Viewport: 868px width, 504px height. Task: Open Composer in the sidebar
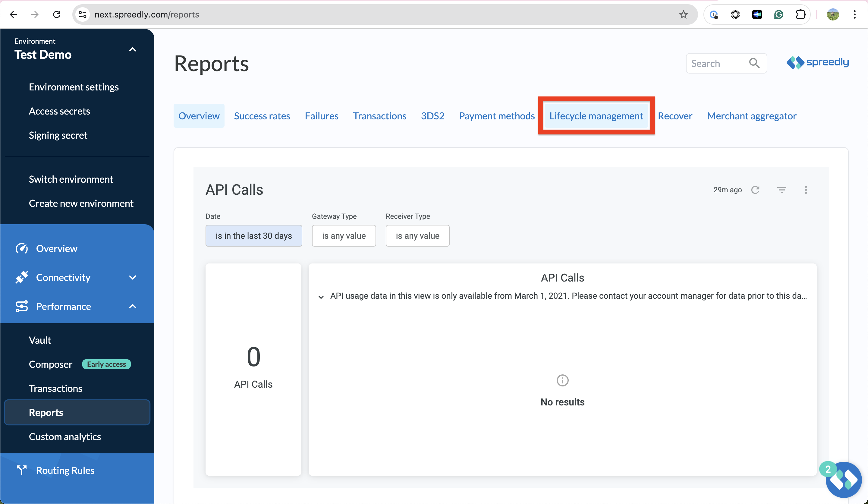(x=51, y=364)
